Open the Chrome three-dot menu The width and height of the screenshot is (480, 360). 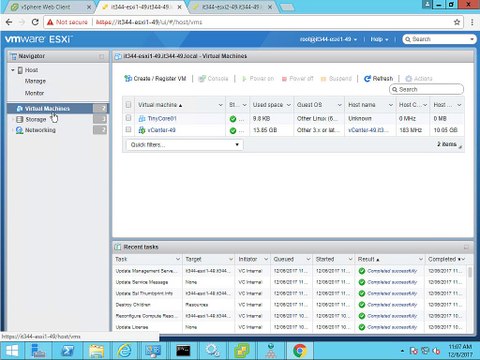472,22
